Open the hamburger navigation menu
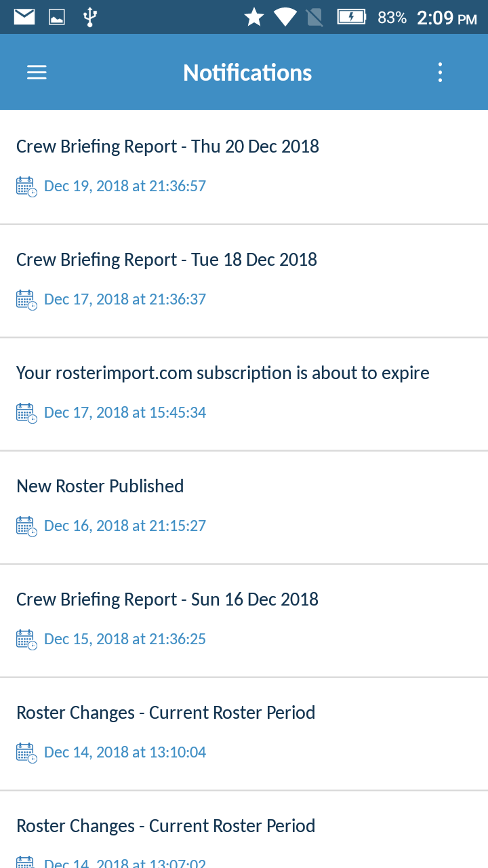 37,73
